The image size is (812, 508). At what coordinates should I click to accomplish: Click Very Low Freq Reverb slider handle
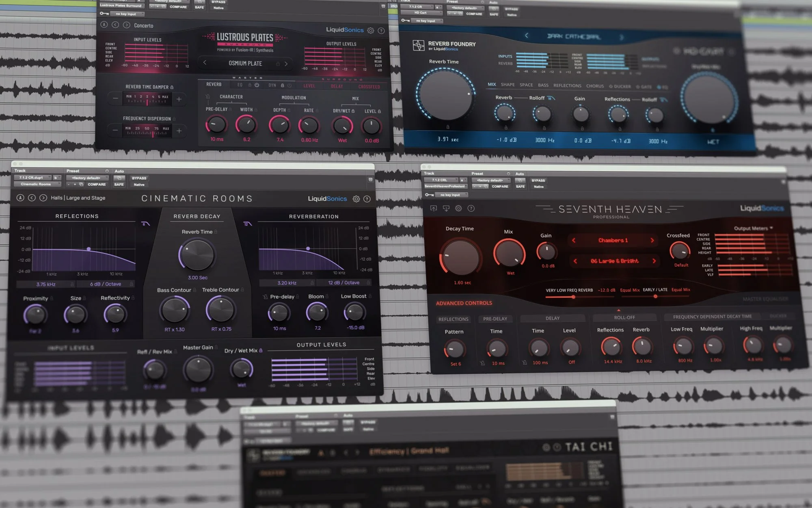pos(573,297)
